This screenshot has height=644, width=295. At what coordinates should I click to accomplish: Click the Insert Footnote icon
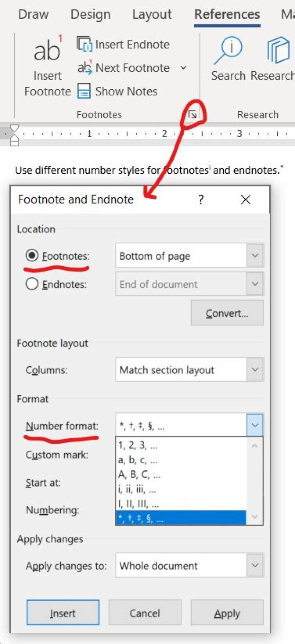pyautogui.click(x=48, y=51)
